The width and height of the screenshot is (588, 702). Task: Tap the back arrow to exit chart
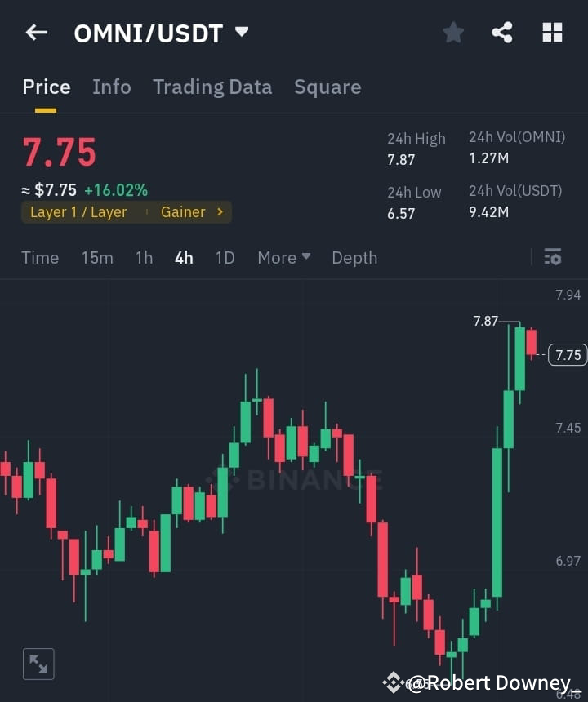tap(35, 33)
